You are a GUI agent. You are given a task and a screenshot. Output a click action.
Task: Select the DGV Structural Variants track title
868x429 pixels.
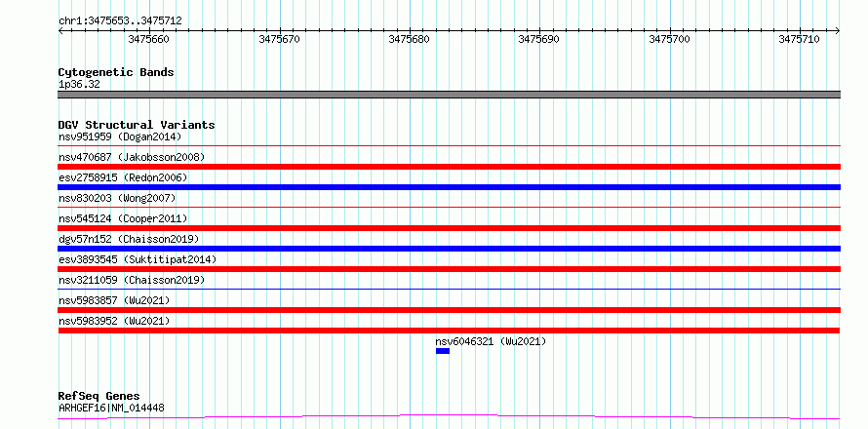tap(137, 125)
